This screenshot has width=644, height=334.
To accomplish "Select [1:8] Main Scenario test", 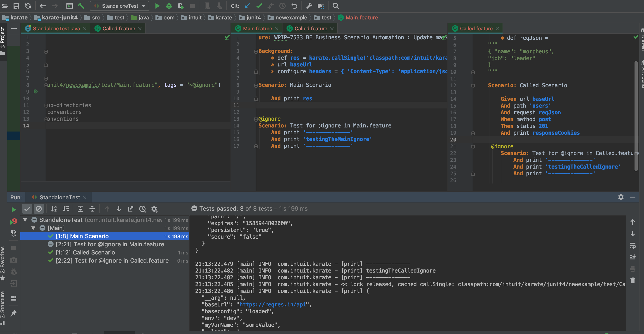I will (x=104, y=236).
